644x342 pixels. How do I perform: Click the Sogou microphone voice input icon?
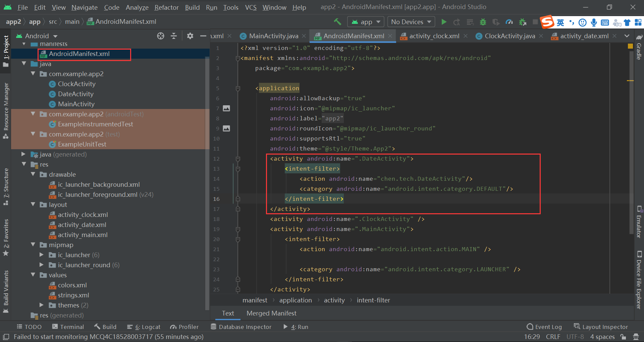click(x=594, y=22)
